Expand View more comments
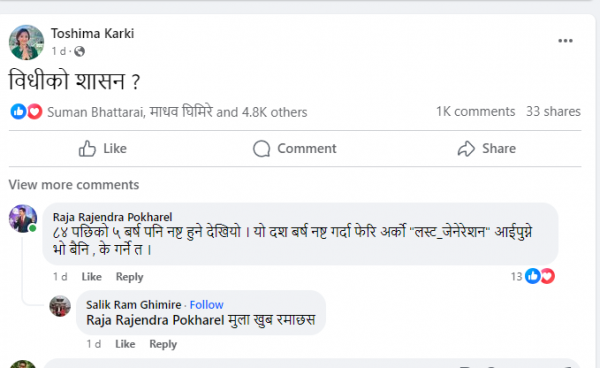Screen dimensions: 600x368 point(74,185)
